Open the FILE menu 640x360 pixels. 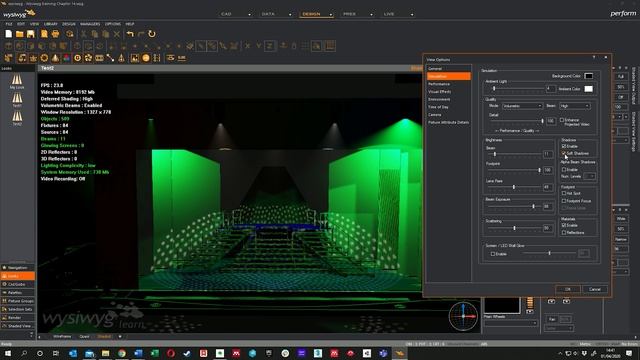tap(9, 24)
